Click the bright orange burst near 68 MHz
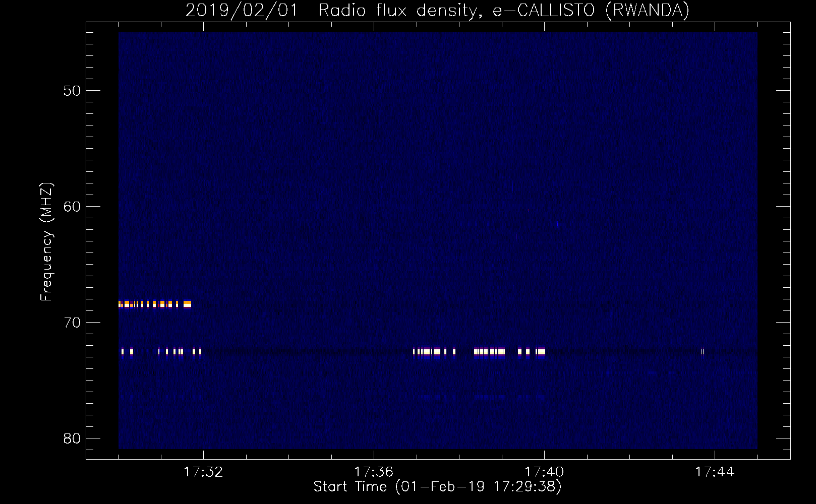816x504 pixels. (x=155, y=304)
